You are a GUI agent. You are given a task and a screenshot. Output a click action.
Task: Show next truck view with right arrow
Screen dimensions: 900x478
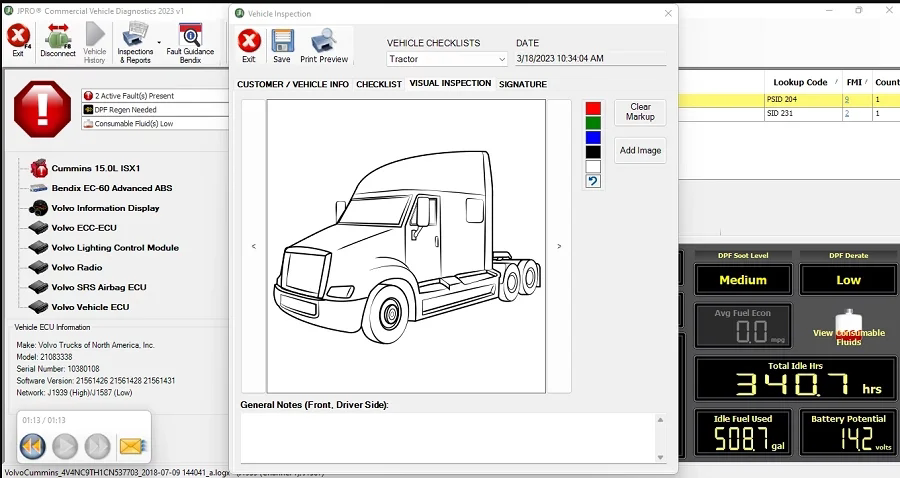pos(559,246)
